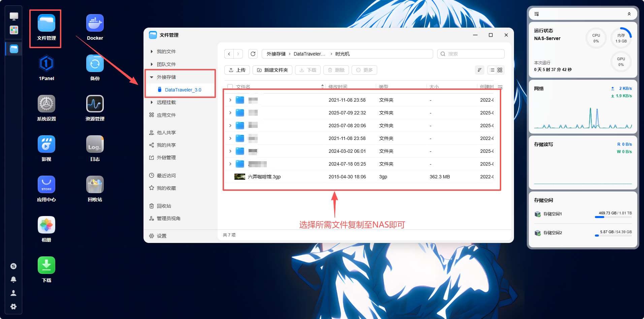Expand the folder modified 2021-11-08 23:58 first row

pyautogui.click(x=230, y=100)
